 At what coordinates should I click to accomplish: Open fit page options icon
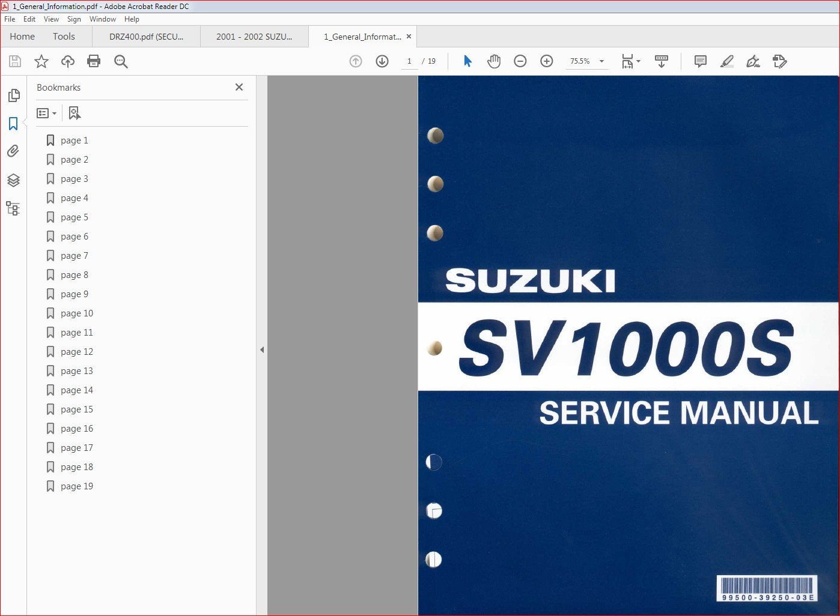pos(630,61)
